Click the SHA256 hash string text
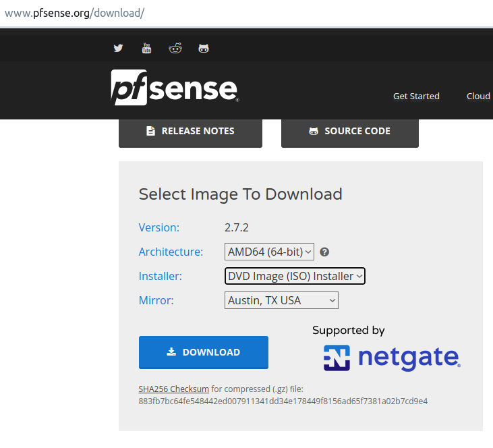Image resolution: width=493 pixels, height=448 pixels. click(x=283, y=401)
